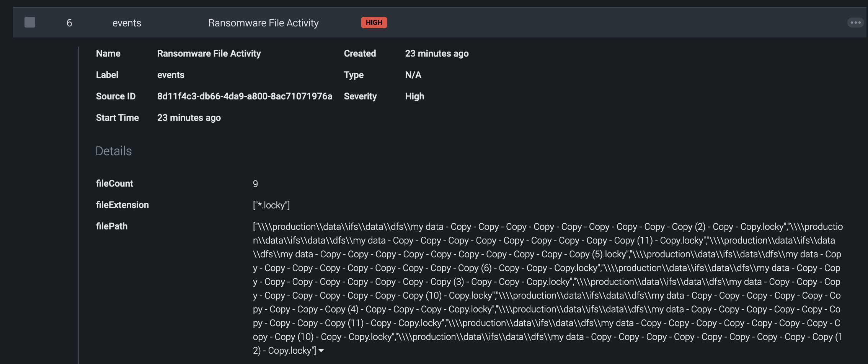
Task: Click the red HIGH severity badge
Action: (x=374, y=23)
